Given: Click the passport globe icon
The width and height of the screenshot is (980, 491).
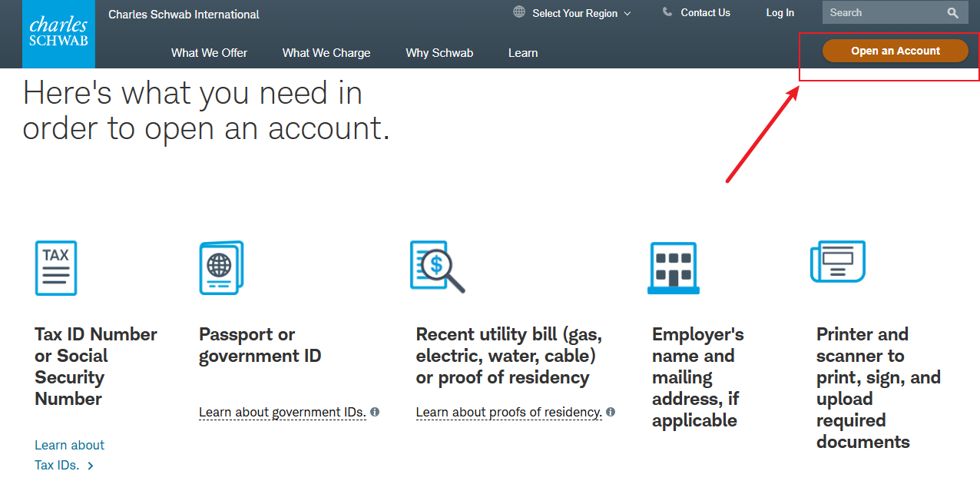Looking at the screenshot, I should pyautogui.click(x=221, y=267).
